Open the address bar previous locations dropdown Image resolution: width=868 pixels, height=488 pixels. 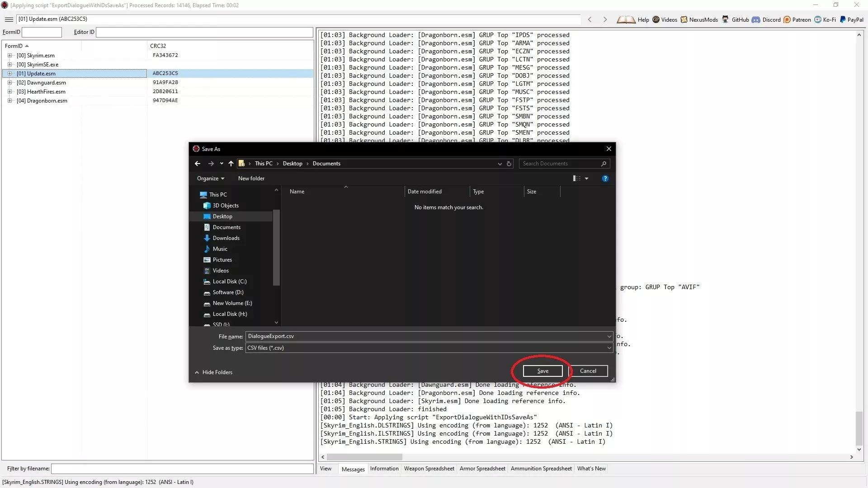pos(500,164)
